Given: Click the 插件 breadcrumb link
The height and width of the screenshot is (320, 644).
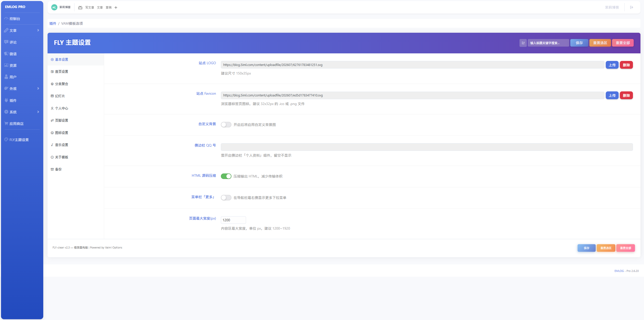Looking at the screenshot, I should tap(53, 23).
